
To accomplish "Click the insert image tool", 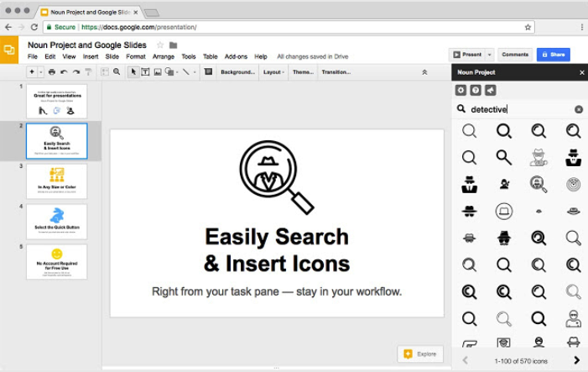I will (158, 71).
